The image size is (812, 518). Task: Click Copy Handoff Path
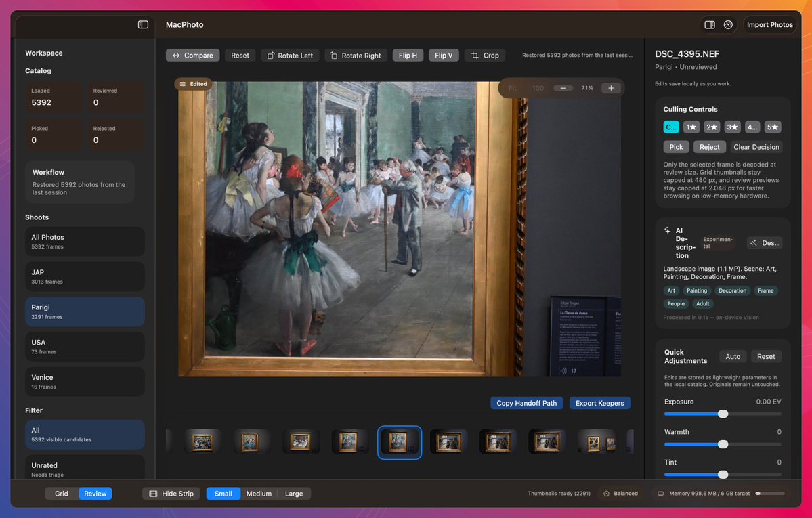(x=526, y=403)
